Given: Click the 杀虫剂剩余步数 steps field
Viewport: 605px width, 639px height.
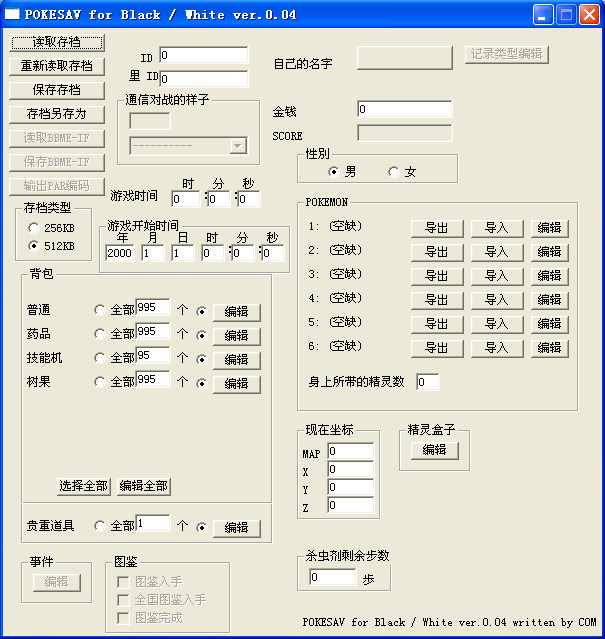Looking at the screenshot, I should [332, 577].
